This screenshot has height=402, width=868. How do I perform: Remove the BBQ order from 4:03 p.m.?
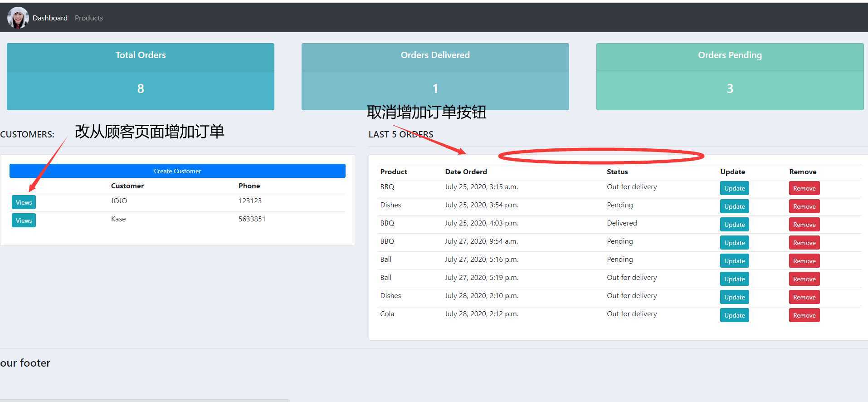(804, 225)
